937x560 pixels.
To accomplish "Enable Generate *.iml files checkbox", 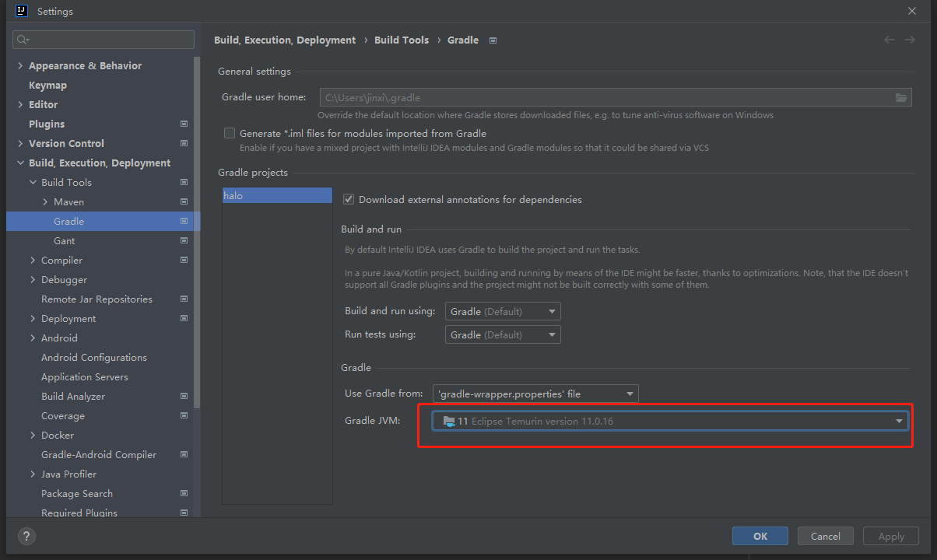I will 230,133.
